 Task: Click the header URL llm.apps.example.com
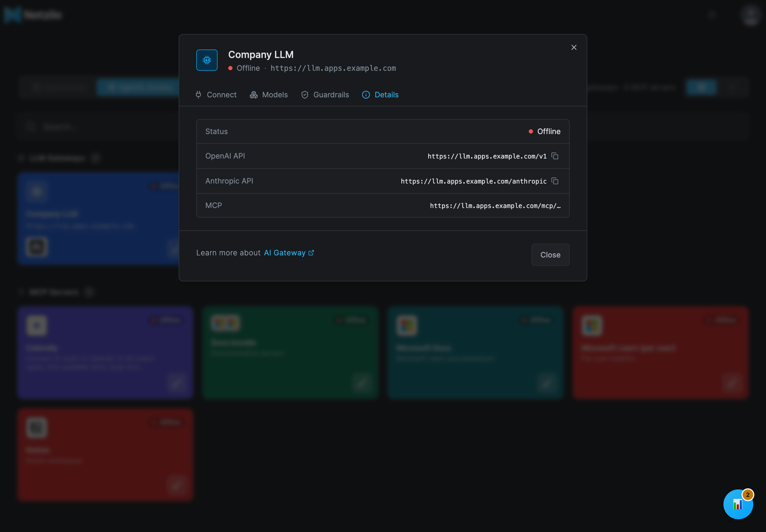(333, 68)
